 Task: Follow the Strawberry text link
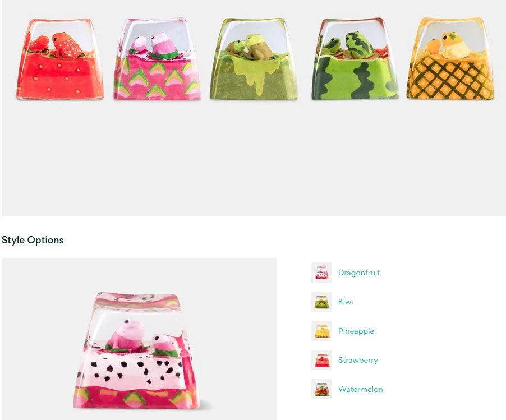[358, 360]
